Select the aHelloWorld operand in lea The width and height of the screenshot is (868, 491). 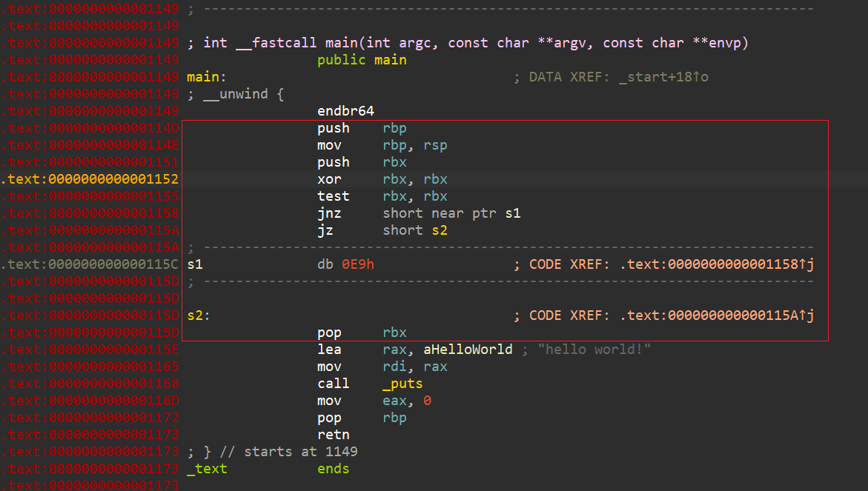tap(468, 350)
